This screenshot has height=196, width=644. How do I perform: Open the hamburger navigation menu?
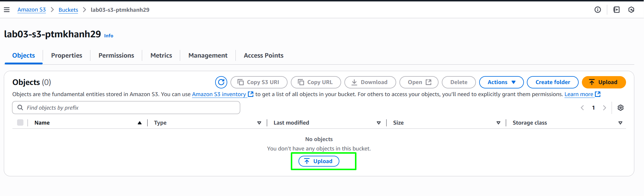pyautogui.click(x=7, y=10)
